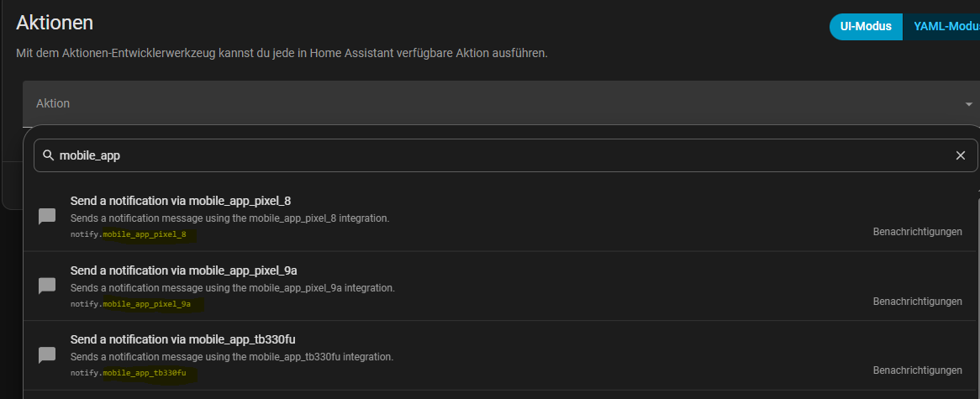Image resolution: width=980 pixels, height=399 pixels.
Task: Switch to YAML-Modus
Action: coord(941,26)
